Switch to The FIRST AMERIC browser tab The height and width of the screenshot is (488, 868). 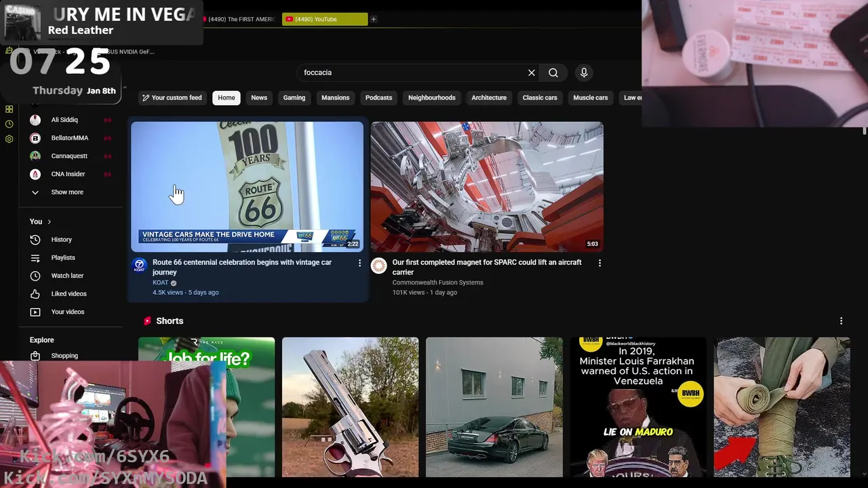pyautogui.click(x=241, y=19)
